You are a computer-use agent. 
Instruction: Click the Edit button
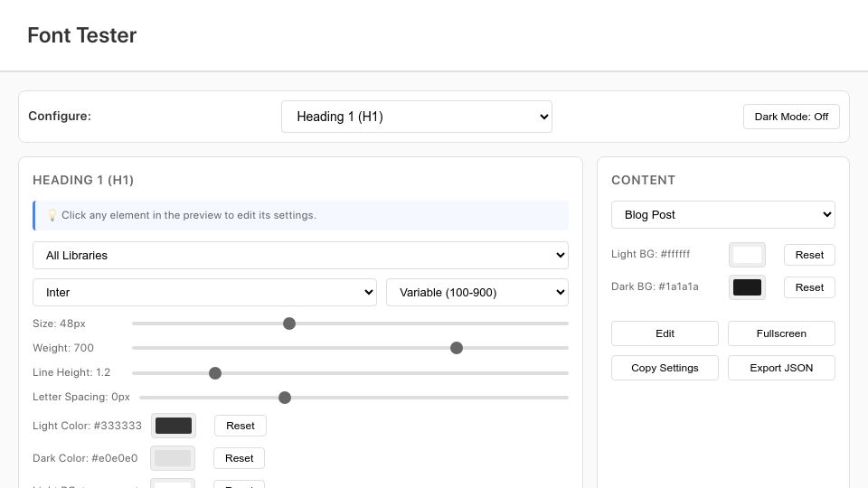665,333
